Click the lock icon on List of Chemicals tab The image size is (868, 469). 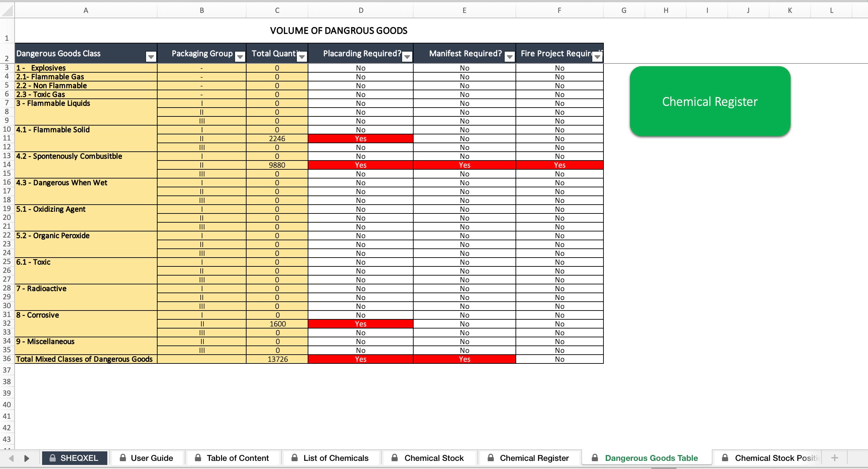295,458
